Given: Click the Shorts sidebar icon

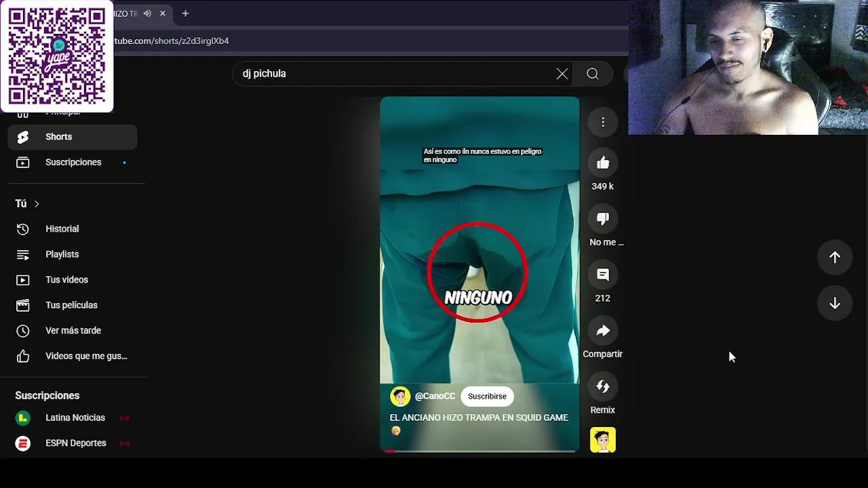Looking at the screenshot, I should (23, 137).
